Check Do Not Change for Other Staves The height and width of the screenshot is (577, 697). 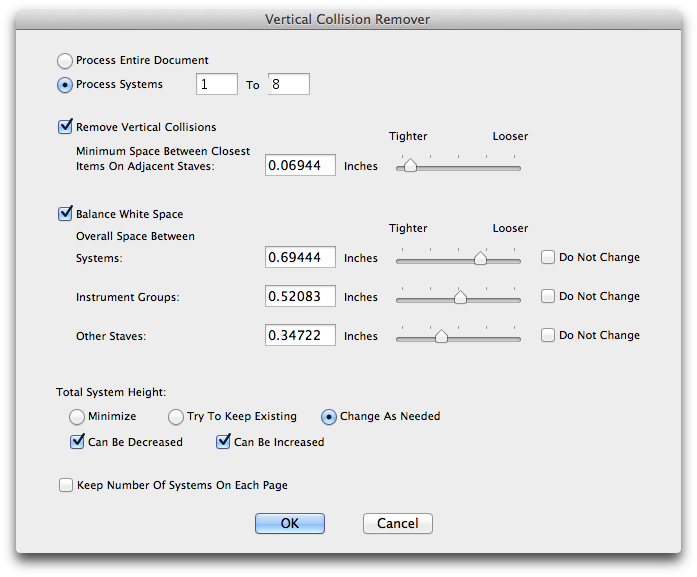(x=548, y=335)
